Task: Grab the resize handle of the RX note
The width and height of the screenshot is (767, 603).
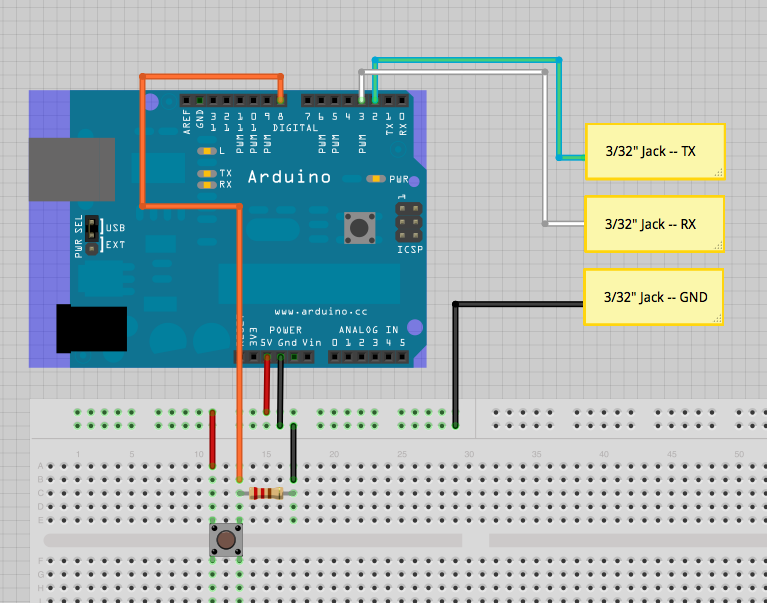Action: click(x=718, y=245)
